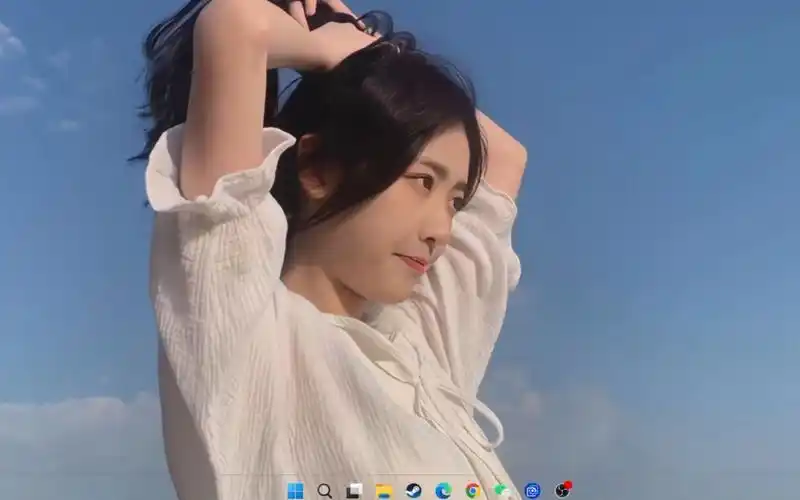Viewport: 800px width, 500px height.
Task: Open Steam from the taskbar
Action: point(413,491)
